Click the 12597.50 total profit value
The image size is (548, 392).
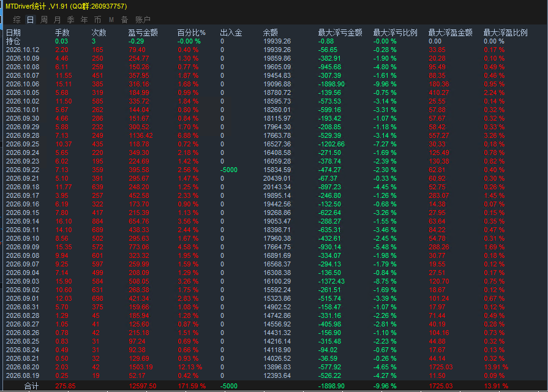[x=142, y=386]
